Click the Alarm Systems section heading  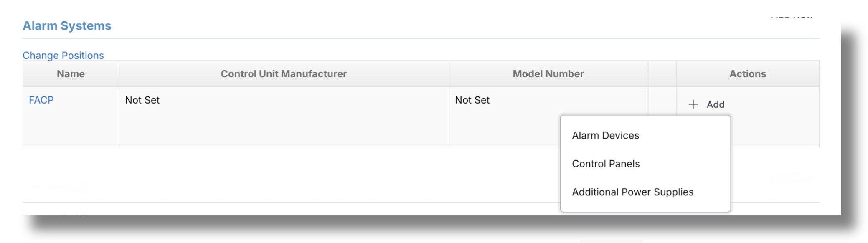pyautogui.click(x=67, y=26)
